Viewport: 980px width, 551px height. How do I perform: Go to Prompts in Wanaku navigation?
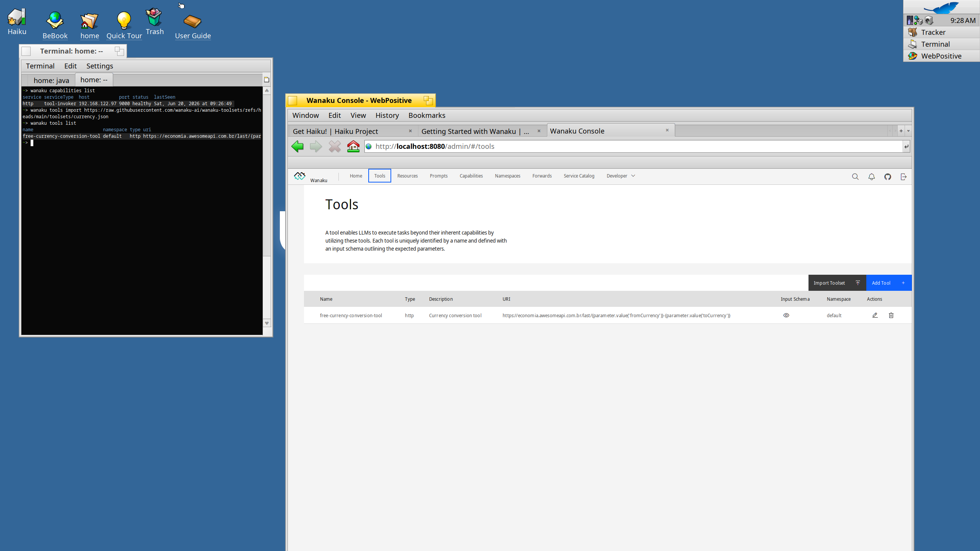pyautogui.click(x=438, y=176)
